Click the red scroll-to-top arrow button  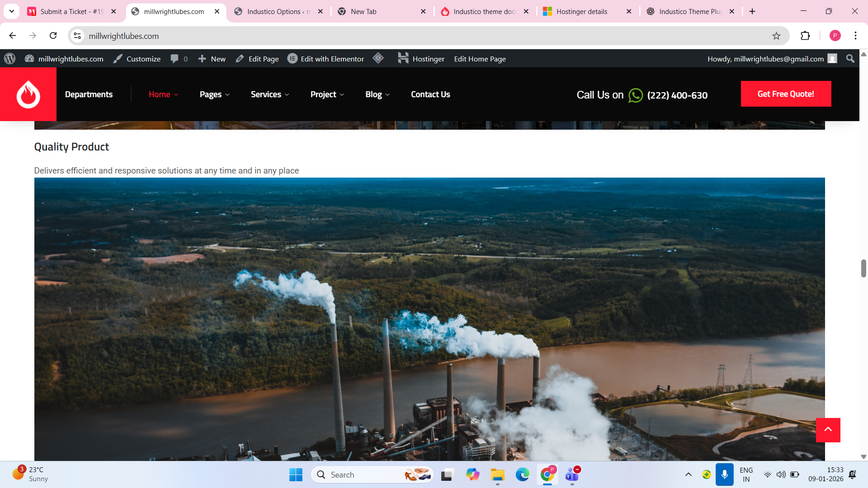(828, 430)
